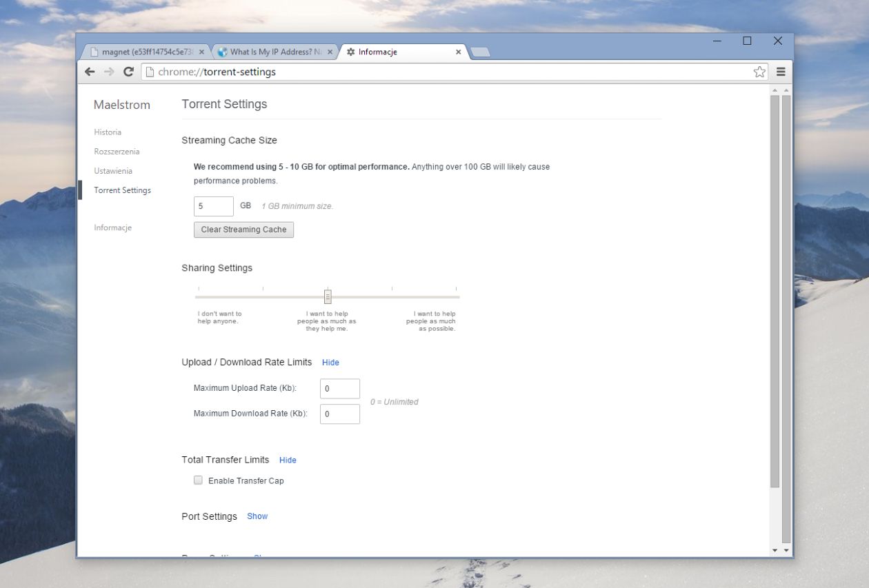Enable the Transfer Cap checkbox
The height and width of the screenshot is (588, 869).
(198, 480)
